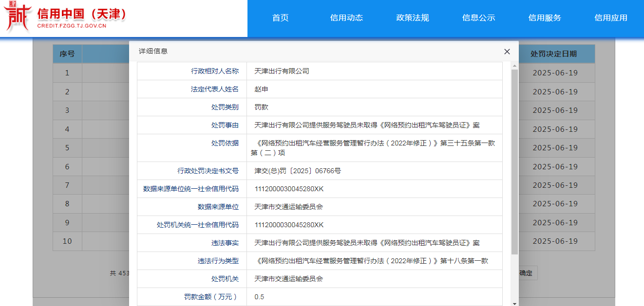Click the 罚款金额 value 0.5
The height and width of the screenshot is (306, 644).
coord(259,297)
